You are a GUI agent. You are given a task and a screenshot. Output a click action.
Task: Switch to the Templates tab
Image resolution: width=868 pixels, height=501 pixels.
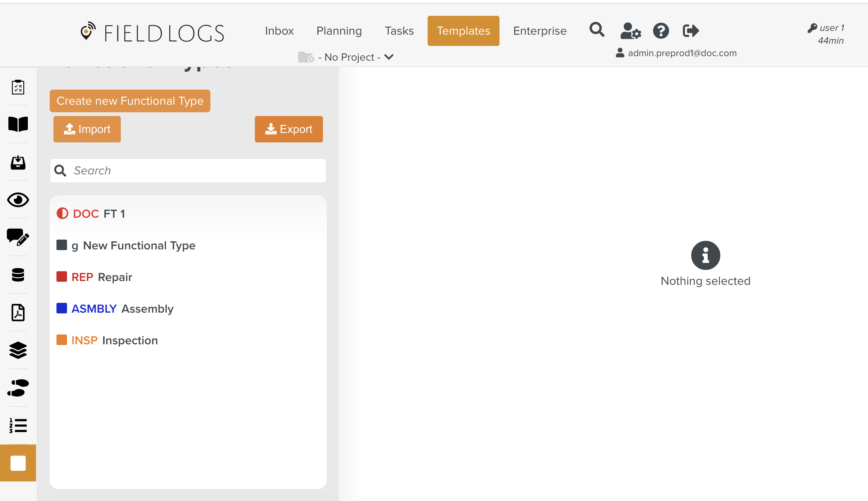point(463,31)
